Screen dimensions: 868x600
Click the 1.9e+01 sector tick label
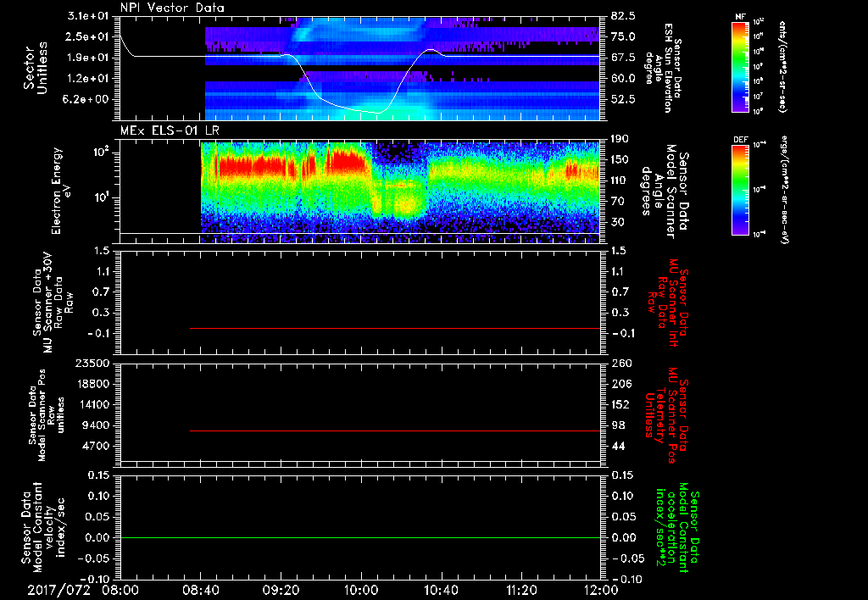coord(88,57)
